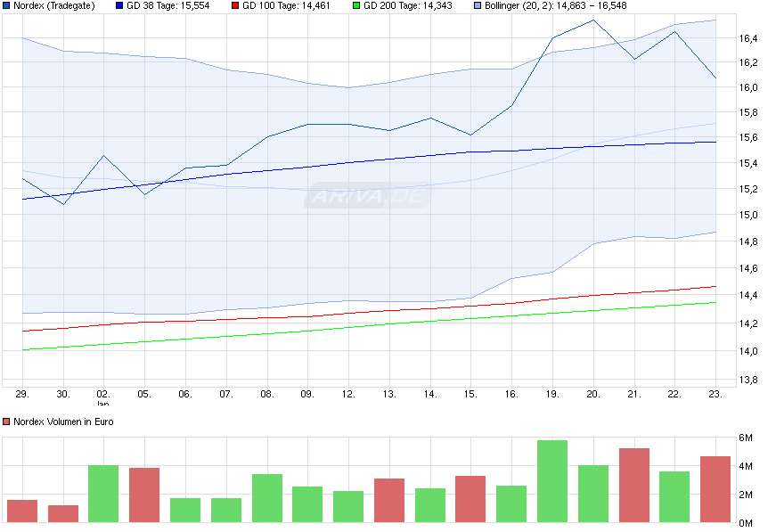
Task: Click the green volume bar for the 02nd
Action: tap(103, 494)
